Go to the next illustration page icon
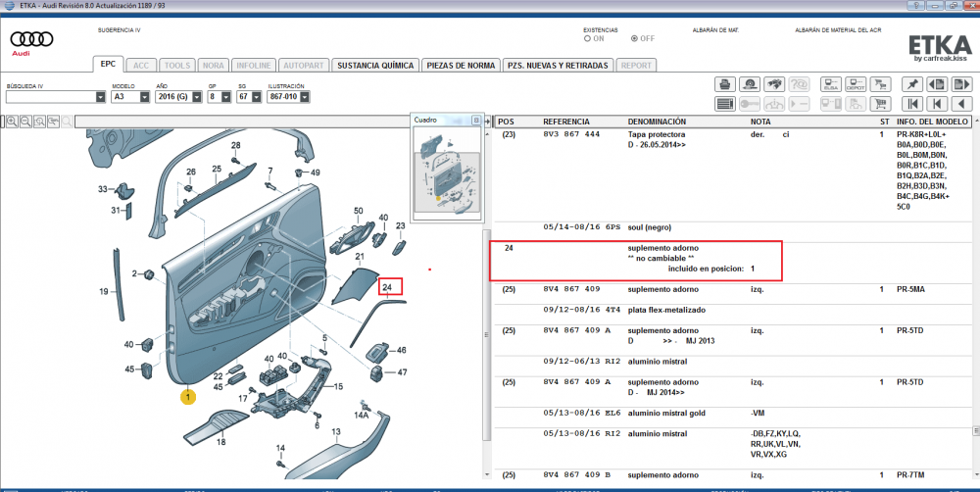 pyautogui.click(x=961, y=84)
